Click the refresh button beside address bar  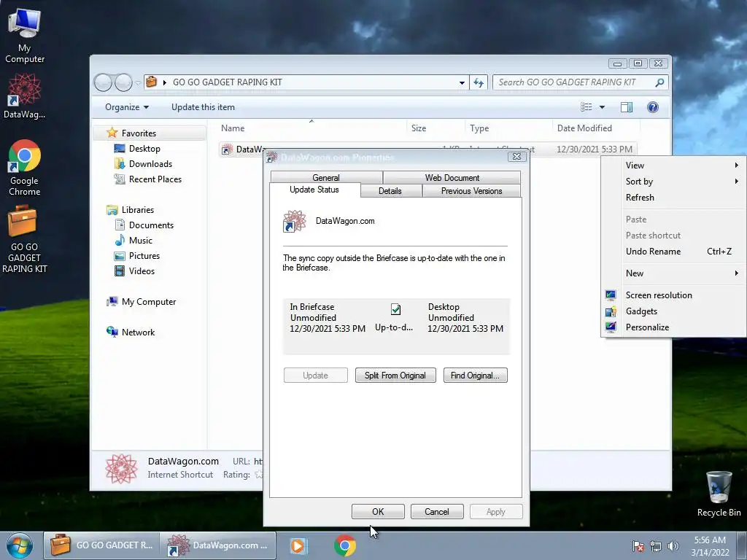479,82
